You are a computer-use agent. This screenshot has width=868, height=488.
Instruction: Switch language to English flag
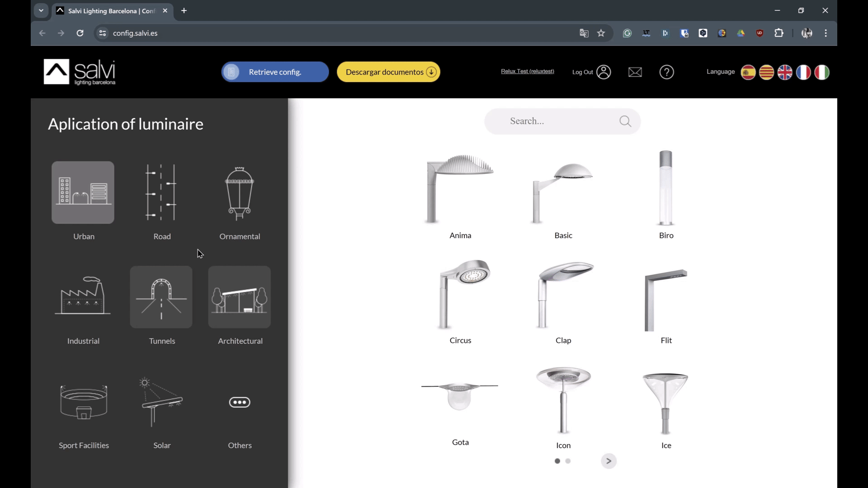point(785,72)
